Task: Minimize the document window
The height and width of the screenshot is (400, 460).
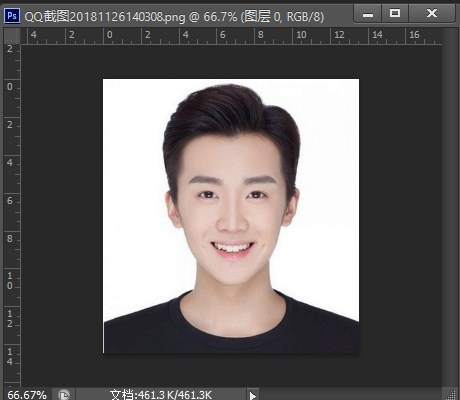Action: [x=368, y=14]
